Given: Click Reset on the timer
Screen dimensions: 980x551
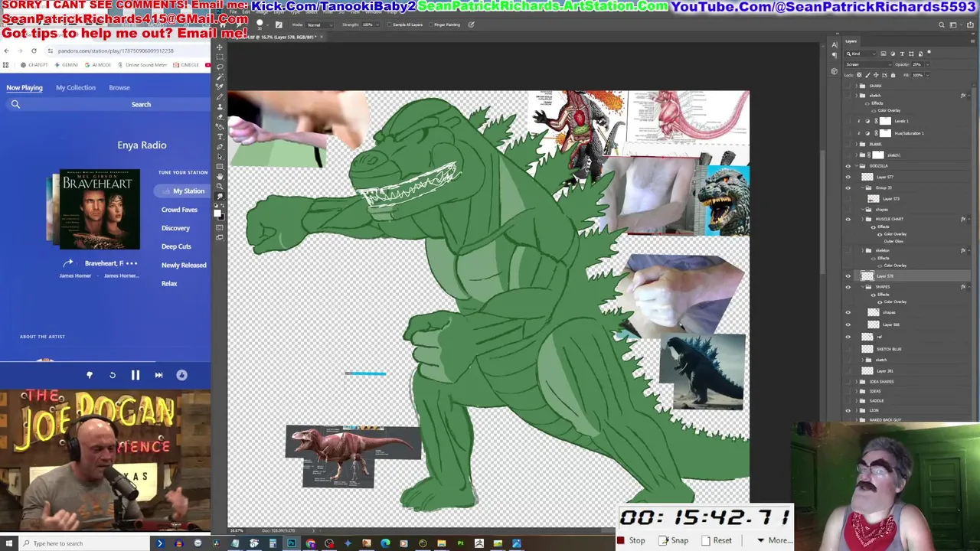Looking at the screenshot, I should (716, 540).
